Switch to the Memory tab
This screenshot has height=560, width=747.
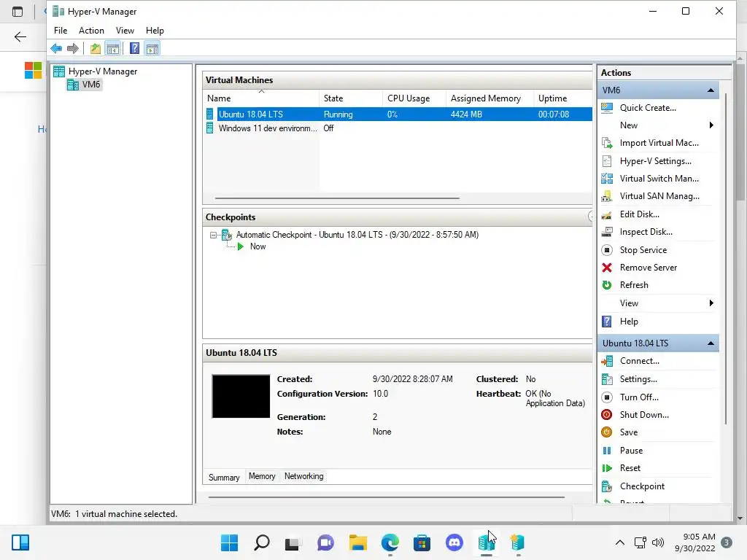262,476
